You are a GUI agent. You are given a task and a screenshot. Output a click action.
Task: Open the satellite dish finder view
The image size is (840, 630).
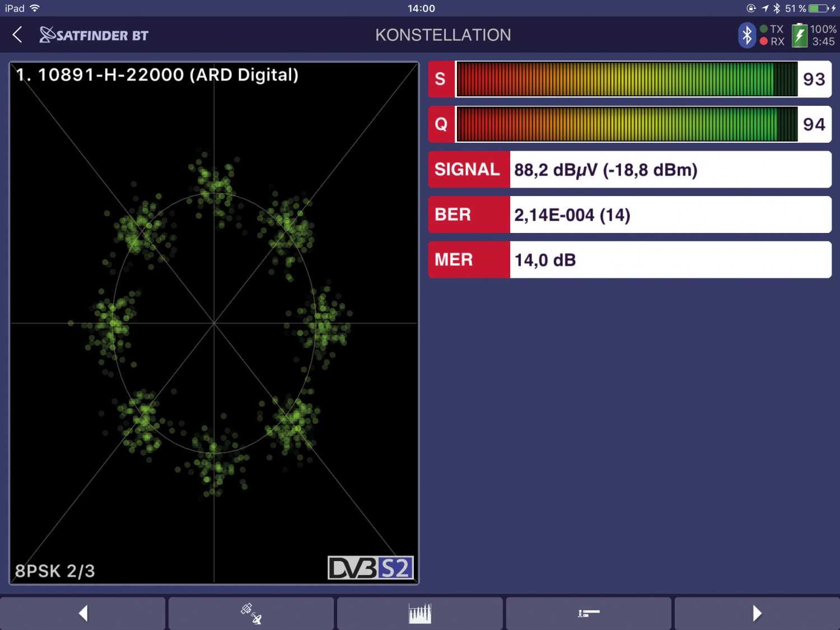point(251,613)
